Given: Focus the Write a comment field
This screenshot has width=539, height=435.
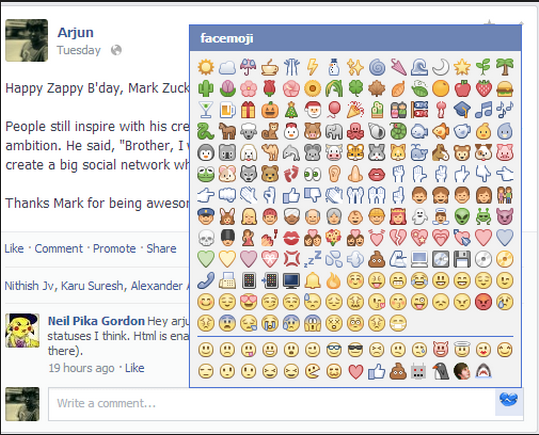Looking at the screenshot, I should click(272, 404).
